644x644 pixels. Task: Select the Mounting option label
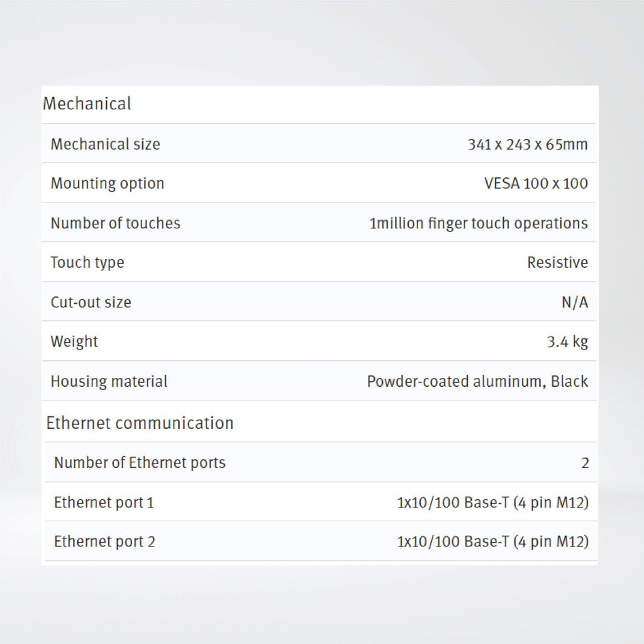(x=107, y=184)
